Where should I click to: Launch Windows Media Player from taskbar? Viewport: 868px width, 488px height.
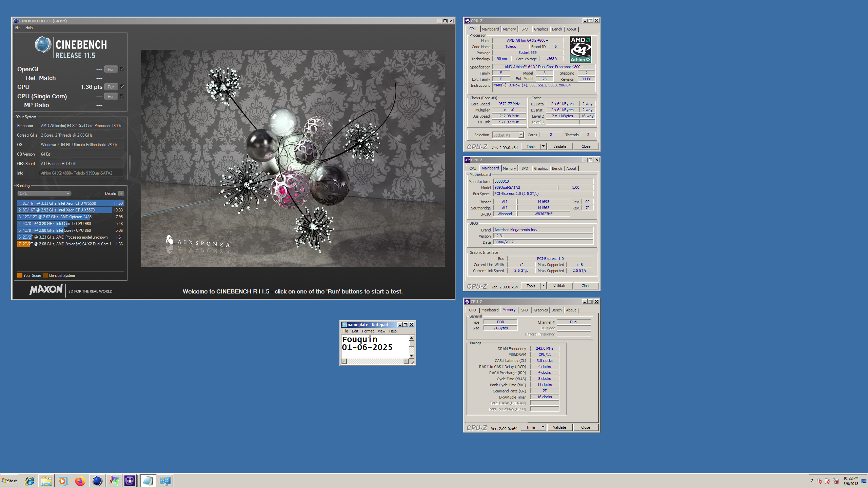click(x=63, y=481)
